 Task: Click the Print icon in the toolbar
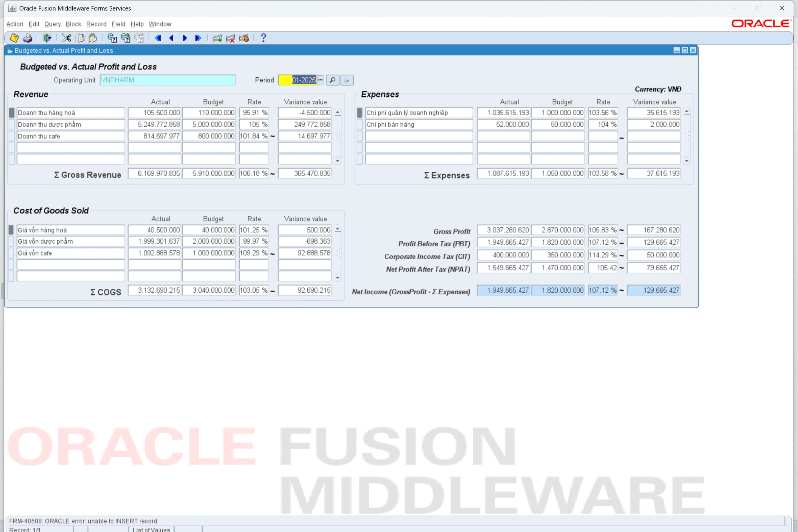click(27, 38)
